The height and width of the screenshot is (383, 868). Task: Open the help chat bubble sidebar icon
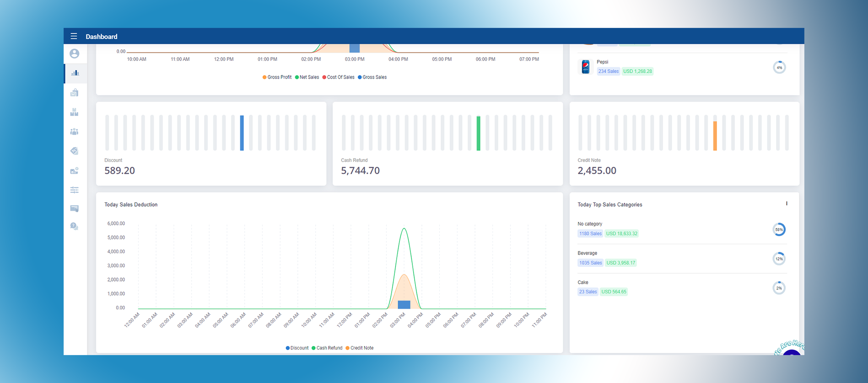point(75,227)
